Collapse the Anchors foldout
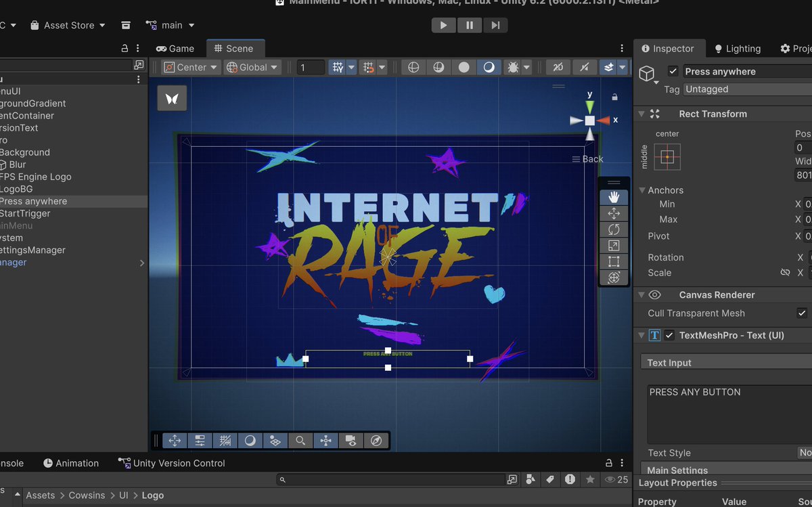 642,190
